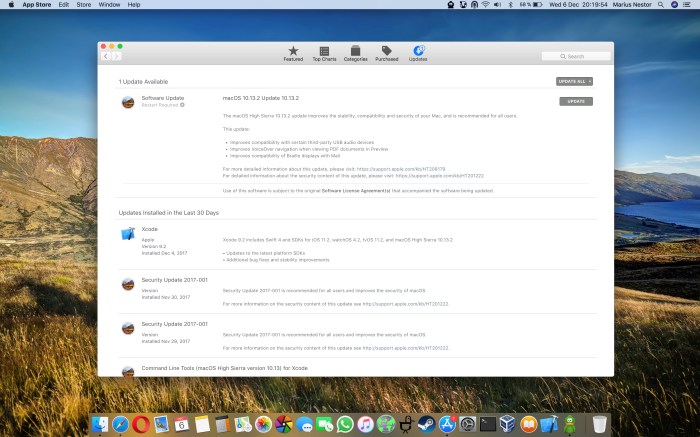Screen dimensions: 700x437
Task: Switch to the Categories tab
Action: pos(355,53)
